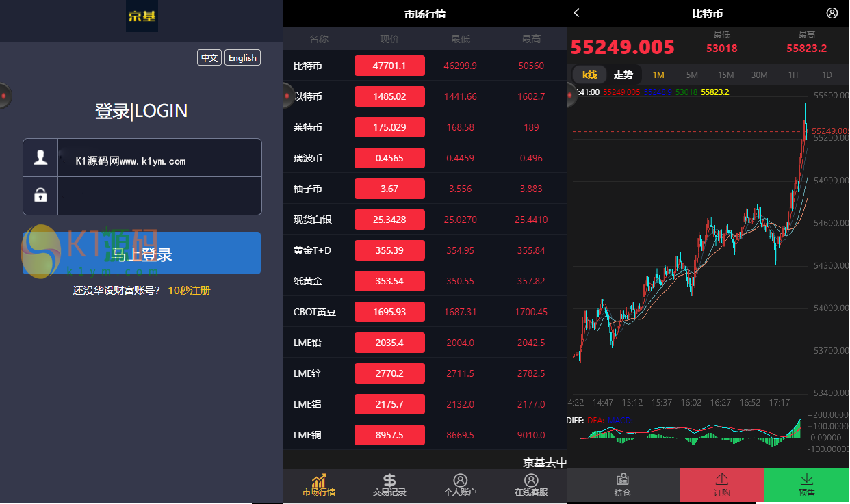This screenshot has height=504, width=850.
Task: Switch language to 中文
Action: click(x=209, y=57)
